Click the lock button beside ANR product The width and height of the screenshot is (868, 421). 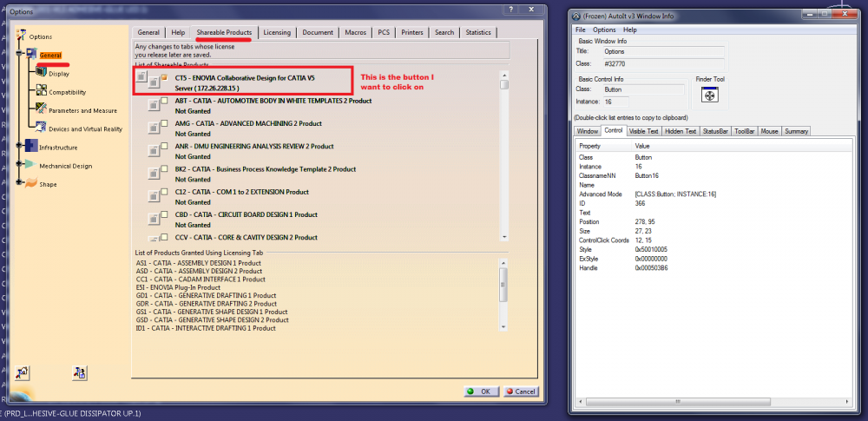154,150
